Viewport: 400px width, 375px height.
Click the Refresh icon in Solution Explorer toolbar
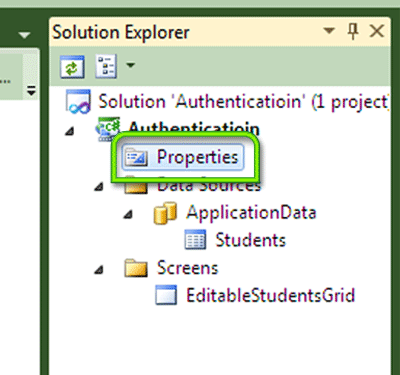(72, 67)
